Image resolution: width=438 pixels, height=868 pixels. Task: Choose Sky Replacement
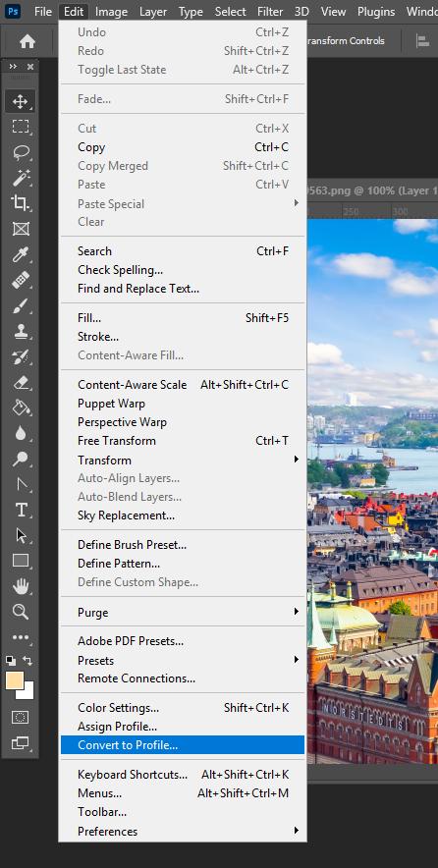pos(183,515)
